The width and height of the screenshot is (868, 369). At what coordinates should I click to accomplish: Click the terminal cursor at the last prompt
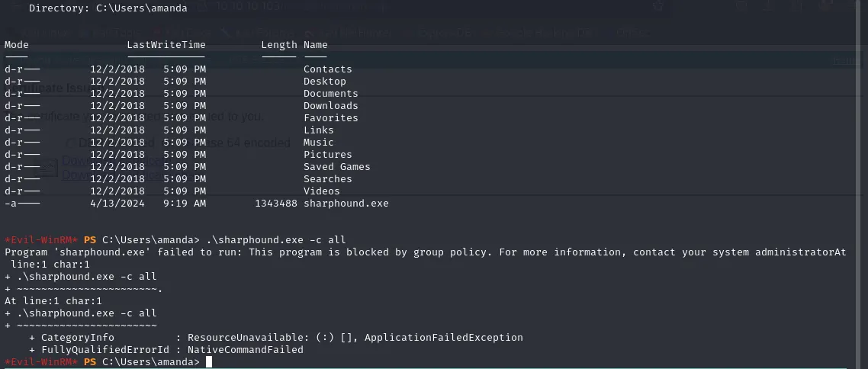pyautogui.click(x=209, y=362)
